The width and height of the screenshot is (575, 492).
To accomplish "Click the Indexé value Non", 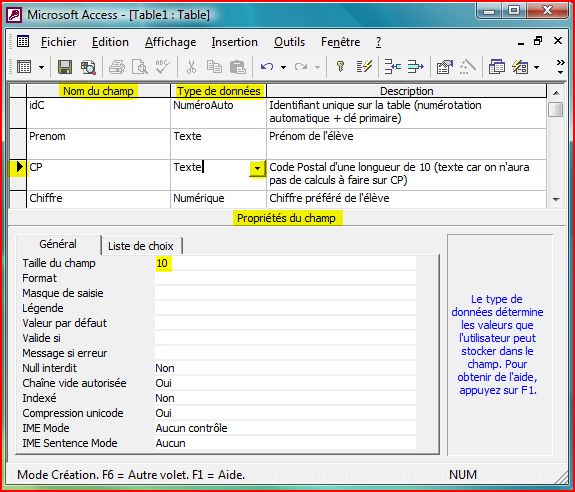I will (x=285, y=398).
